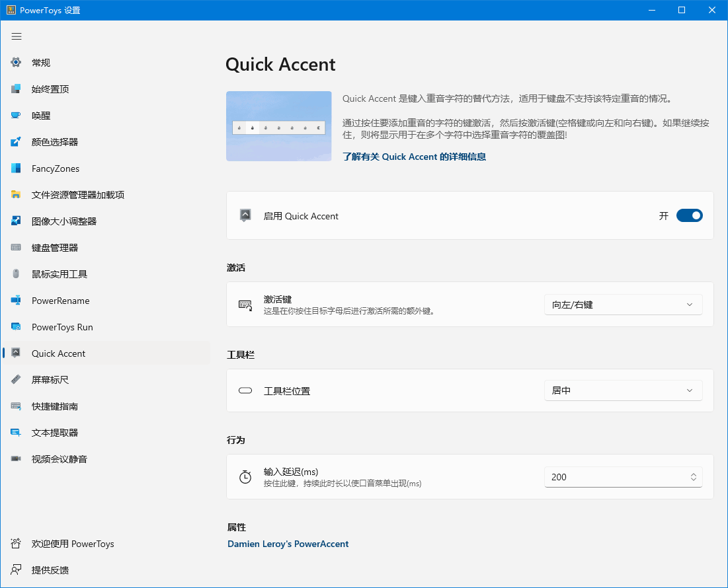Viewport: 728px width, 588px height.
Task: Click the icon beside 启用 Quick Accent
Action: (245, 215)
